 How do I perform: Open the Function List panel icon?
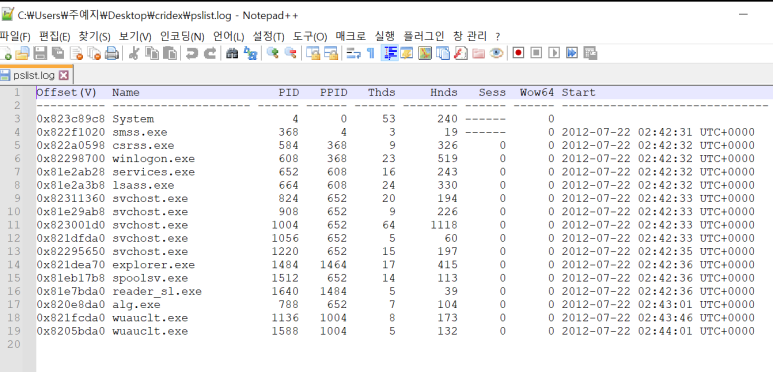(x=460, y=53)
